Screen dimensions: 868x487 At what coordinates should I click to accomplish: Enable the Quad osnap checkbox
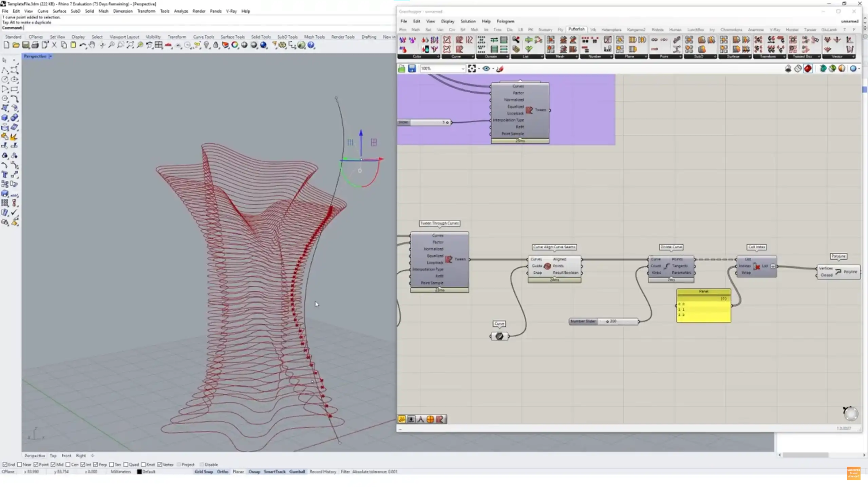click(126, 464)
